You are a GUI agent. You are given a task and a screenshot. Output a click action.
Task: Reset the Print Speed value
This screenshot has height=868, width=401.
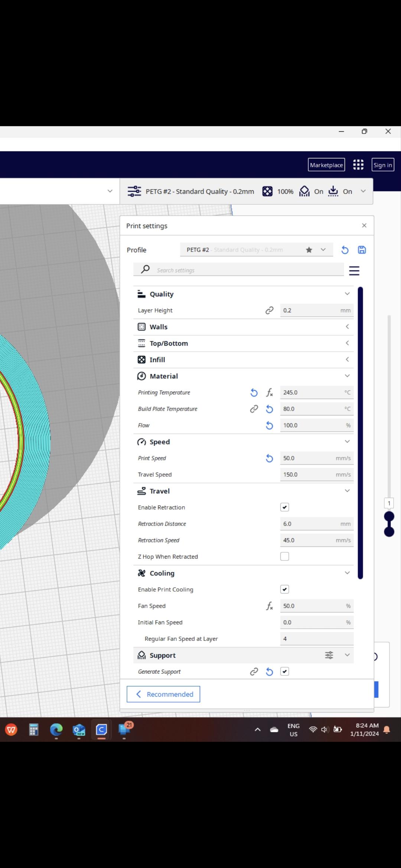[x=270, y=458]
